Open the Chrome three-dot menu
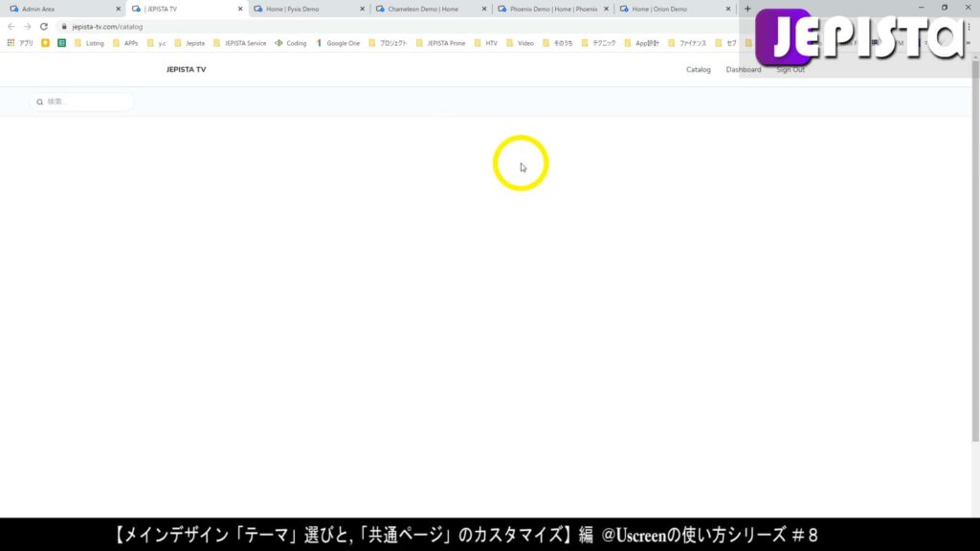This screenshot has width=980, height=551. (x=969, y=27)
